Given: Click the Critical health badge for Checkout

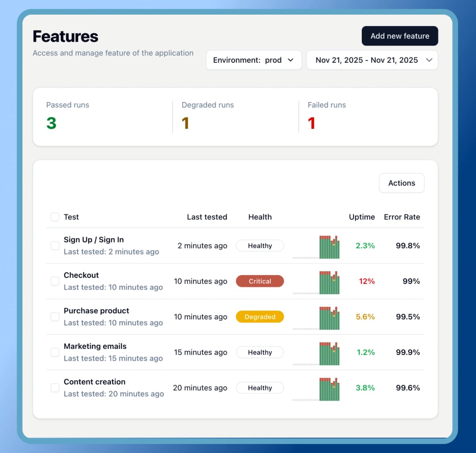Looking at the screenshot, I should coord(260,281).
